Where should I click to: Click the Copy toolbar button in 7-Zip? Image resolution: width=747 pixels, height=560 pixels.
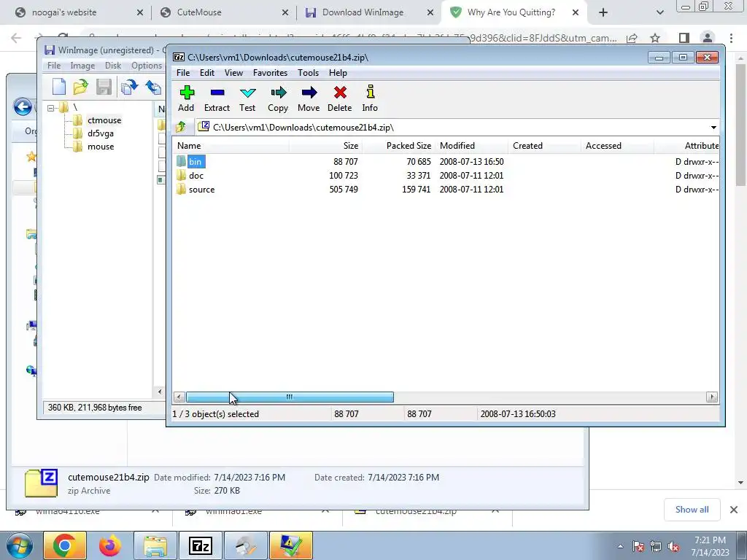tap(278, 98)
